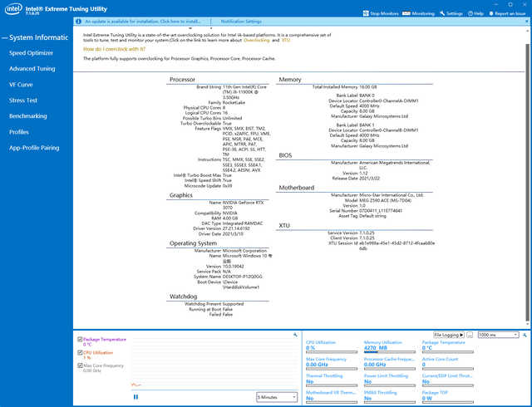
Task: Click the update available install link
Action: pos(143,22)
